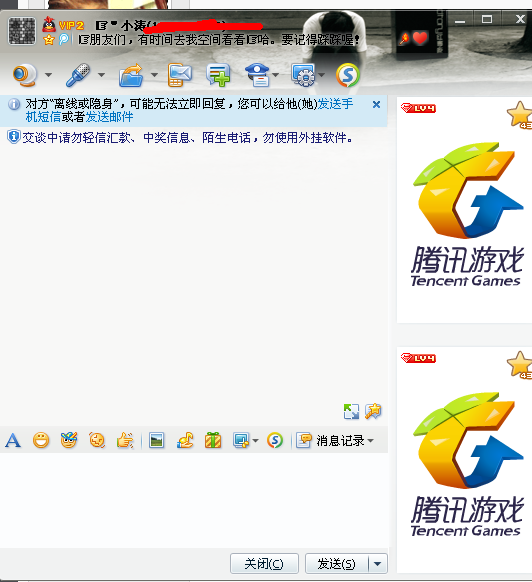Click the pointing hand thumbs-up icon
This screenshot has height=582, width=532.
click(125, 441)
